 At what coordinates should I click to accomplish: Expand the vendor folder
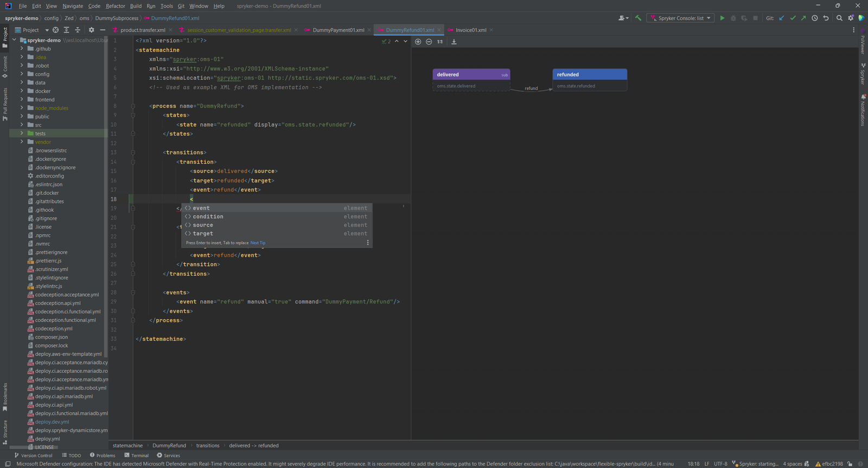(22, 142)
